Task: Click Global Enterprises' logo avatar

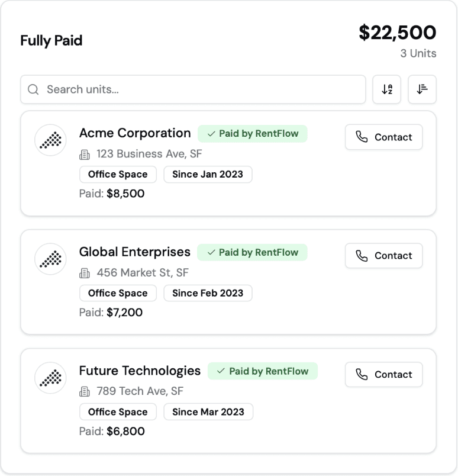Action: (50, 259)
